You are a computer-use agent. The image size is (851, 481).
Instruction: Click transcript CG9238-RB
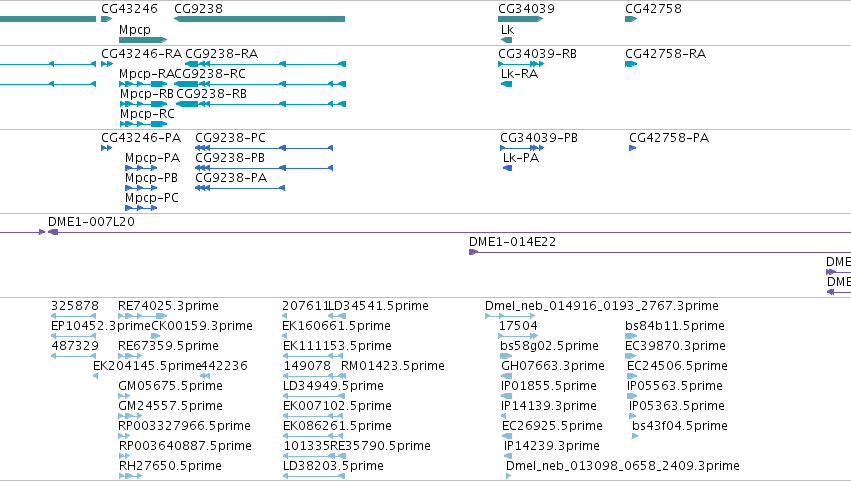[x=212, y=94]
